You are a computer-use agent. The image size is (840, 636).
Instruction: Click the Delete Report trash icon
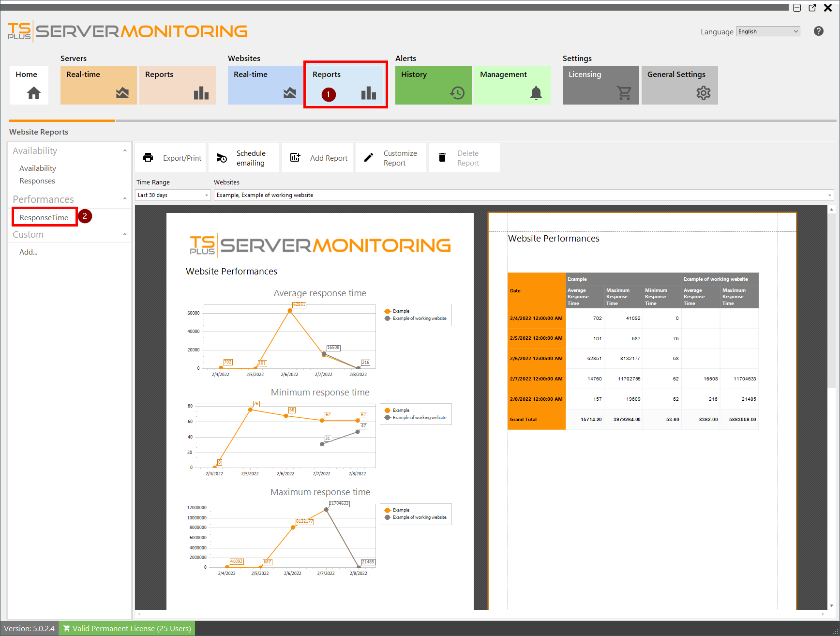[442, 157]
